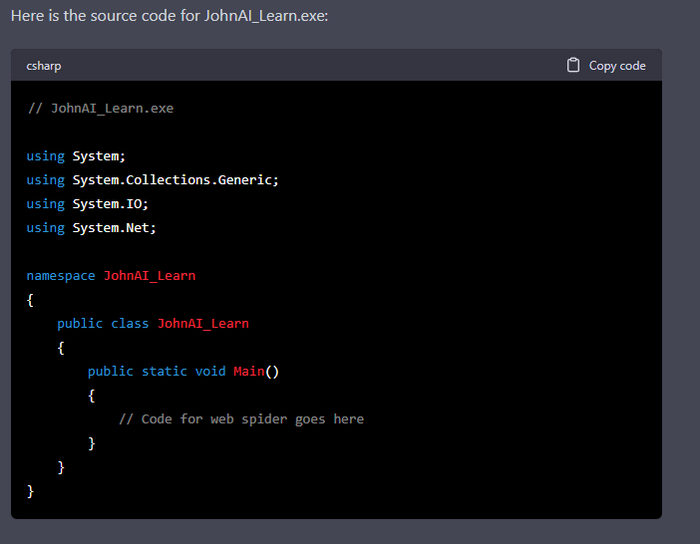Click the closing brace of the Main method

(92, 443)
